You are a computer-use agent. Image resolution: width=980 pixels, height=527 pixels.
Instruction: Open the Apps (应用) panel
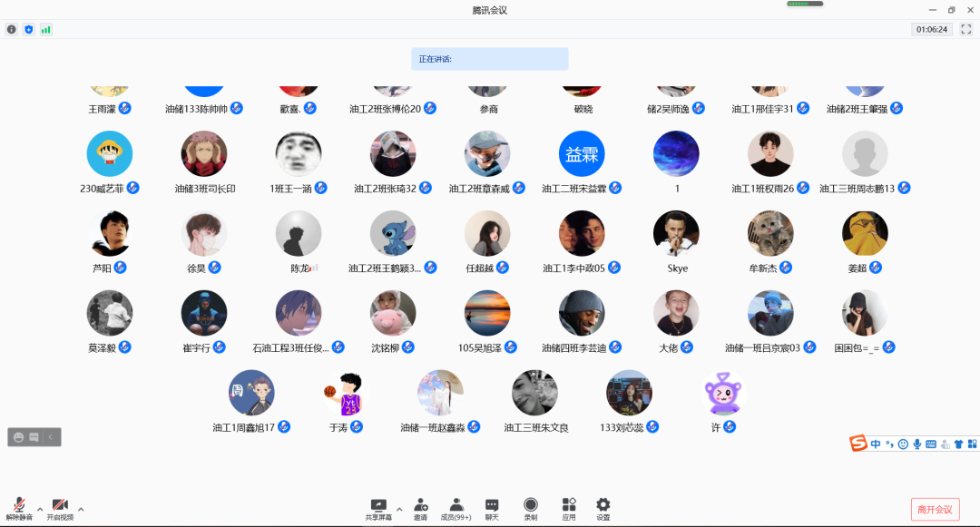[569, 509]
